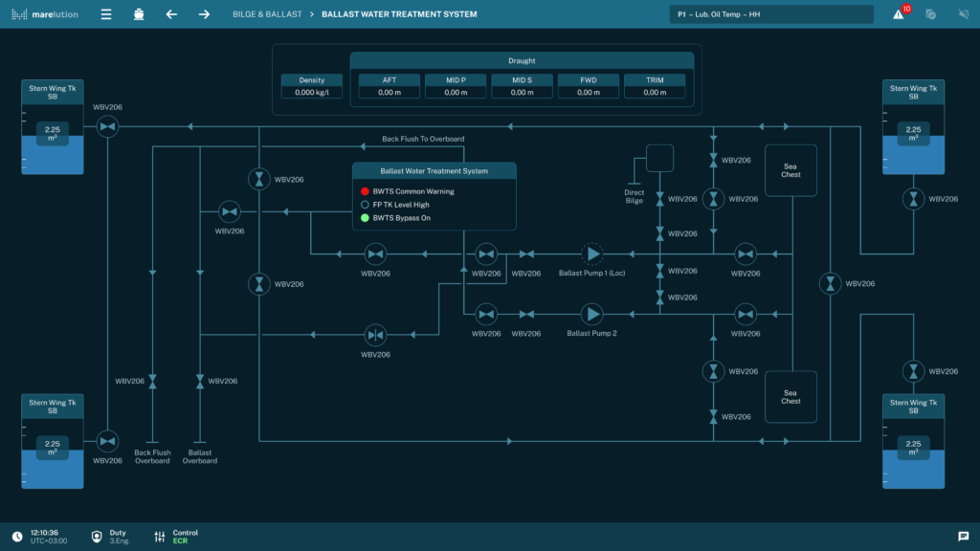Select the FWD draught value
This screenshot has height=551, width=980.
pyautogui.click(x=589, y=93)
